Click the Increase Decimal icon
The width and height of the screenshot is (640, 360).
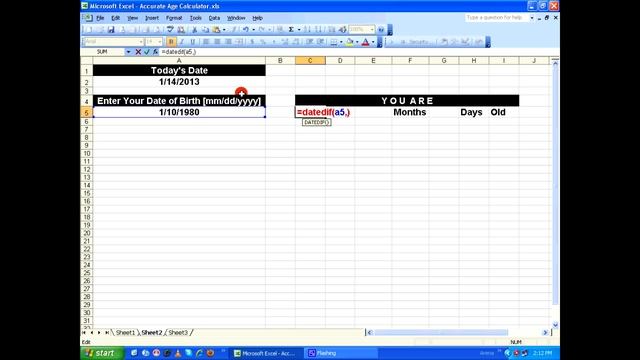[285, 42]
